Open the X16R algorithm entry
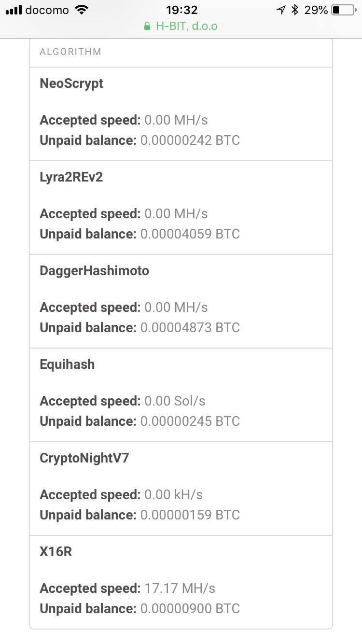The image size is (362, 644). click(56, 551)
